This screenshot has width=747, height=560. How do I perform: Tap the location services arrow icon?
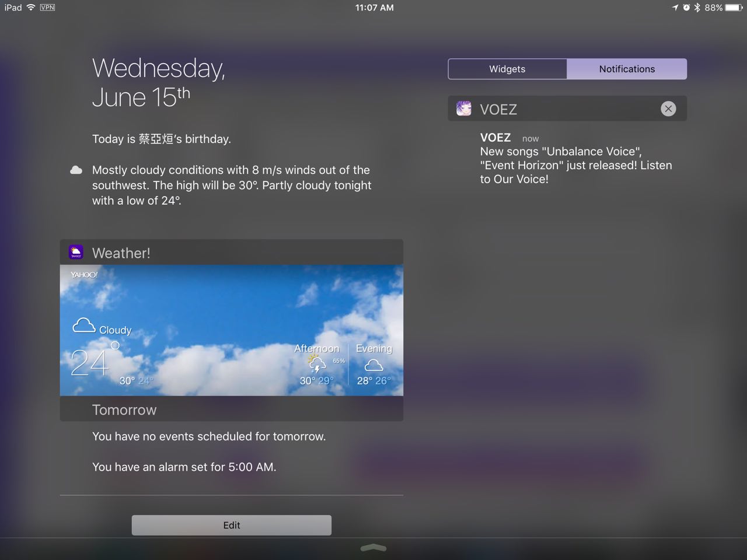click(x=675, y=8)
